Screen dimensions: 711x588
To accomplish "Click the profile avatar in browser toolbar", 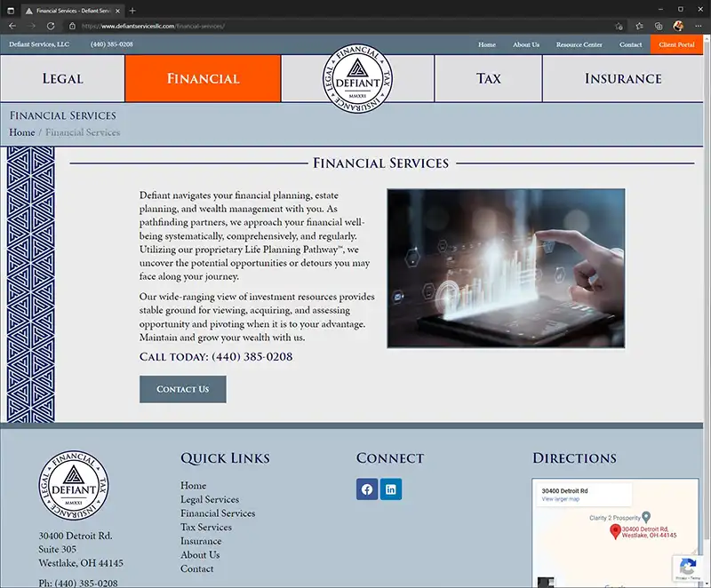I will click(x=678, y=27).
